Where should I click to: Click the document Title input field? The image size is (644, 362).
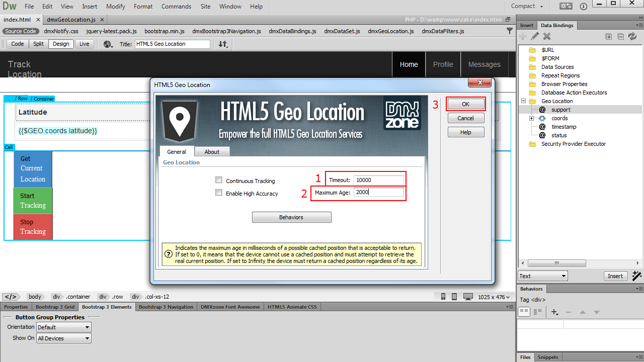point(172,44)
